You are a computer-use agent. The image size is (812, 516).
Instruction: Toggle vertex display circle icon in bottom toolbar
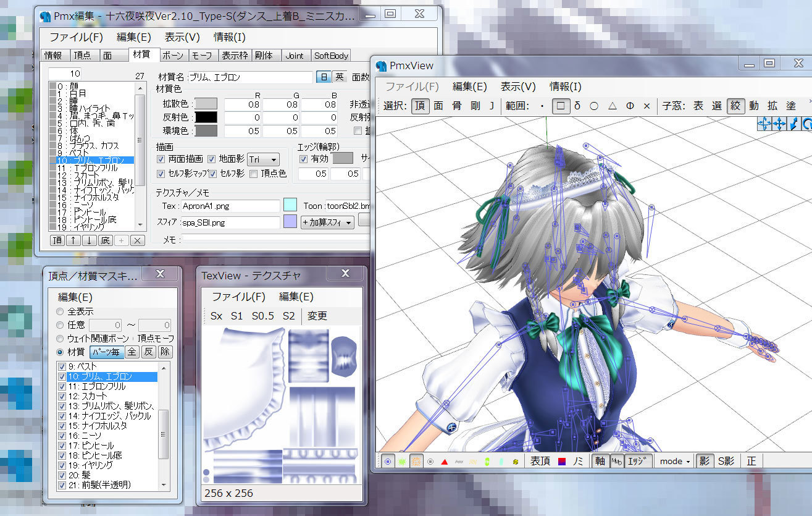click(387, 461)
